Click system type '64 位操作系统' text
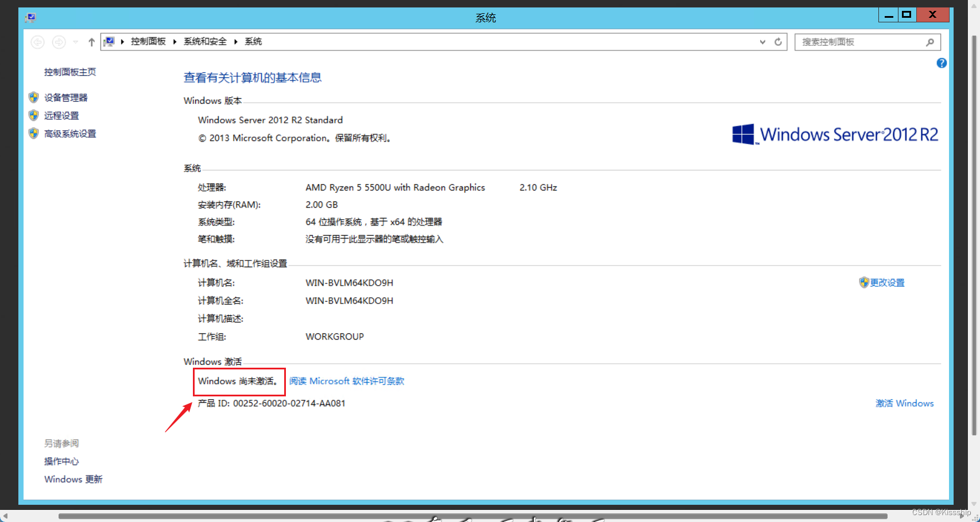980x522 pixels. click(334, 222)
